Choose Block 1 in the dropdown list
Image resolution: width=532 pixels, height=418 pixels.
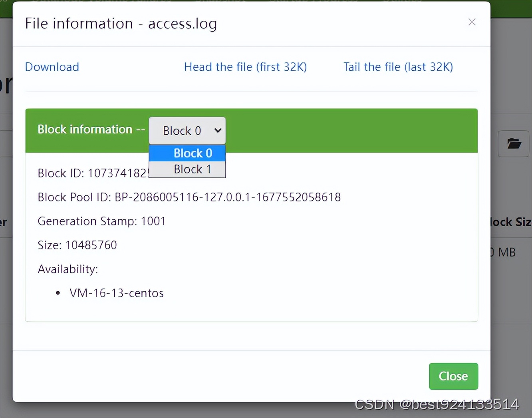tap(187, 169)
